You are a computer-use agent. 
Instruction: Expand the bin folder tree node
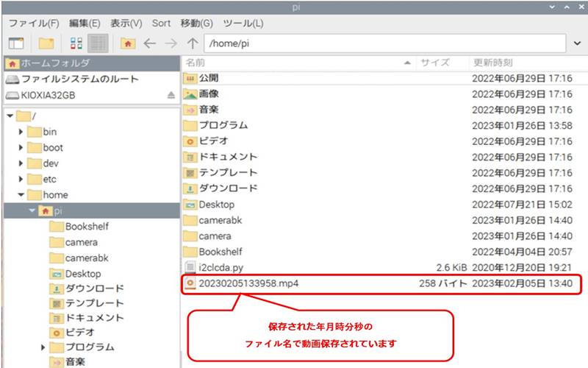click(x=21, y=132)
